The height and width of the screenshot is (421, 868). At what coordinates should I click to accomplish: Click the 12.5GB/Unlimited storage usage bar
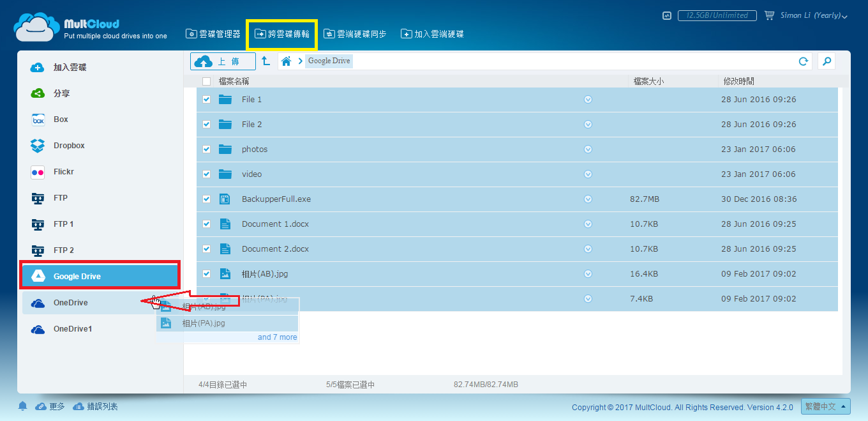coord(717,15)
